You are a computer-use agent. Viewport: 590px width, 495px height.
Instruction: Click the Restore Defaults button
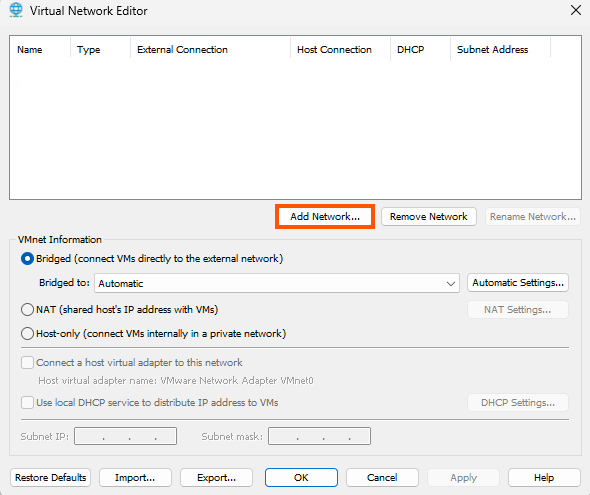[x=50, y=478]
